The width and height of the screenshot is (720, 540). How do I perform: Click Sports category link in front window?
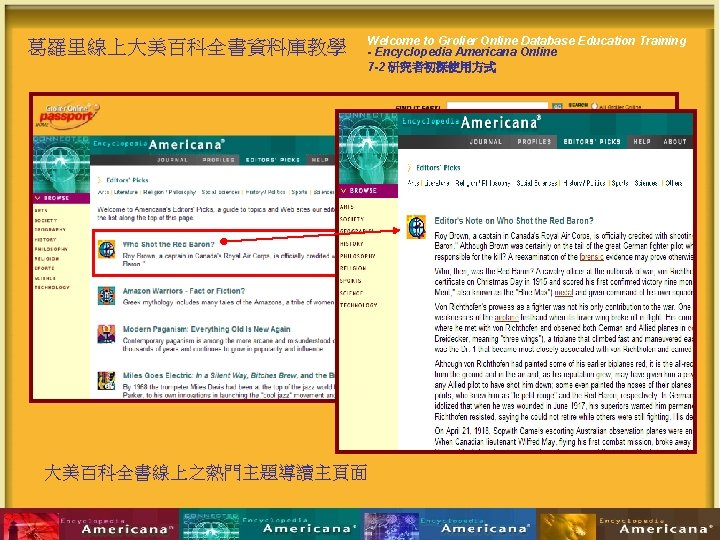(x=620, y=183)
